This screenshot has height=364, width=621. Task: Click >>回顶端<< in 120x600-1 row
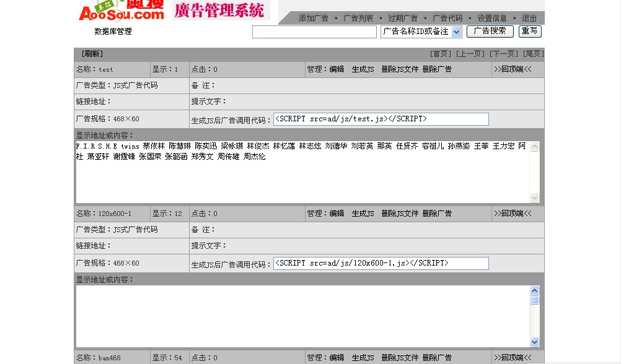pos(513,214)
